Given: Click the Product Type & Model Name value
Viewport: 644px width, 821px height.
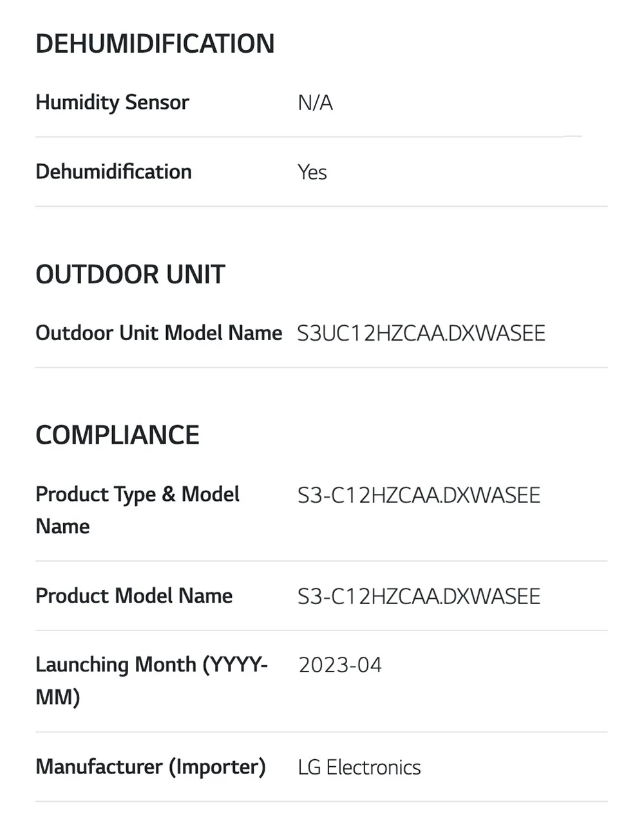Looking at the screenshot, I should (x=419, y=495).
